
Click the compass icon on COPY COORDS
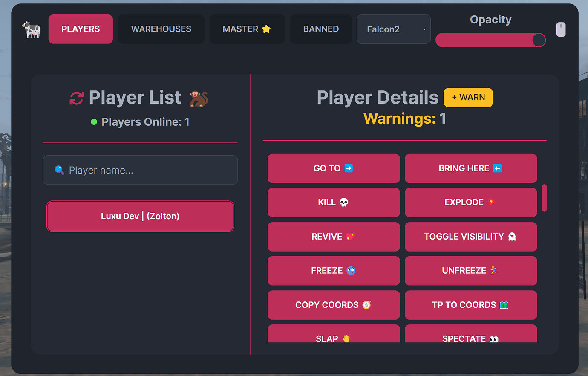365,305
